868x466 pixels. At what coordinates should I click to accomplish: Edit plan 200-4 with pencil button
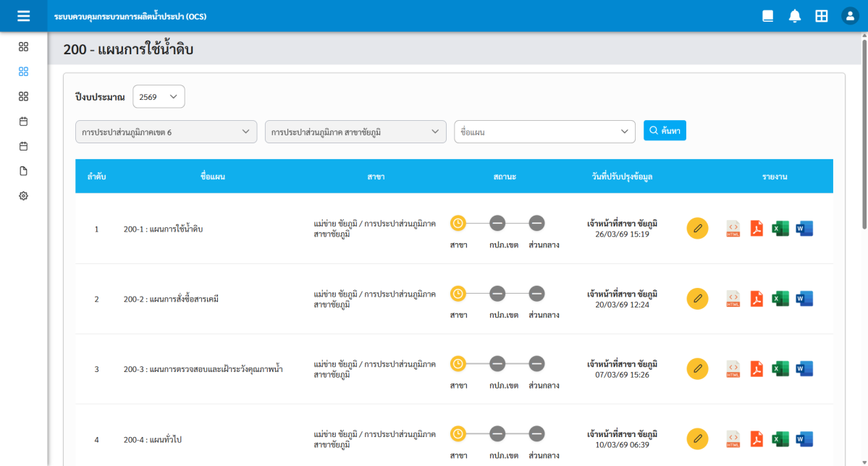point(697,439)
